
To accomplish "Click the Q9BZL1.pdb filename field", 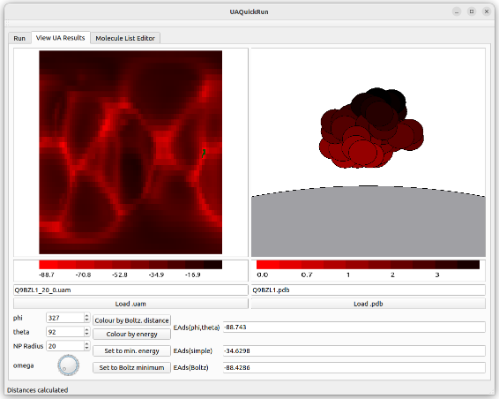I will [368, 290].
